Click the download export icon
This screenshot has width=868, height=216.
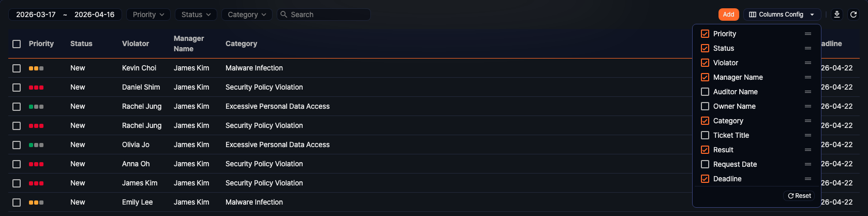(837, 15)
